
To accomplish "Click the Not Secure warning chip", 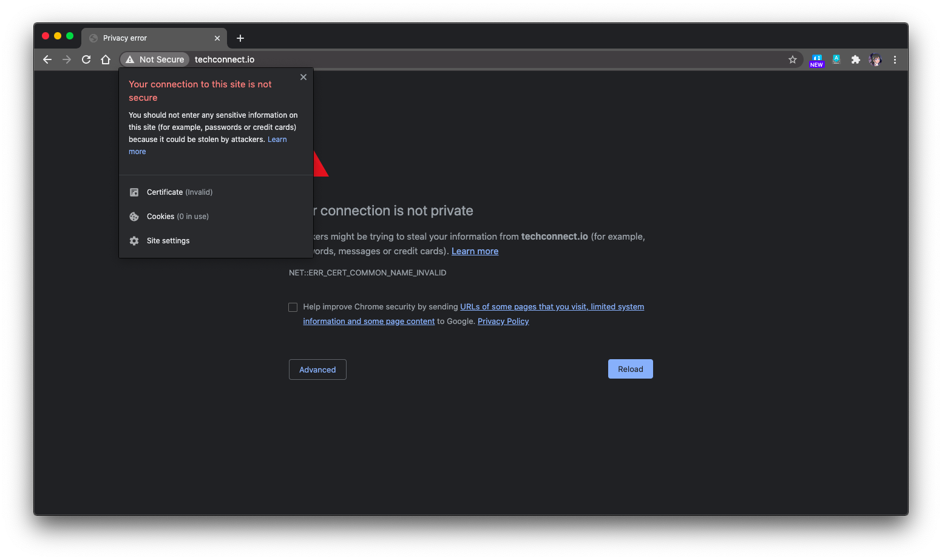I will point(155,59).
